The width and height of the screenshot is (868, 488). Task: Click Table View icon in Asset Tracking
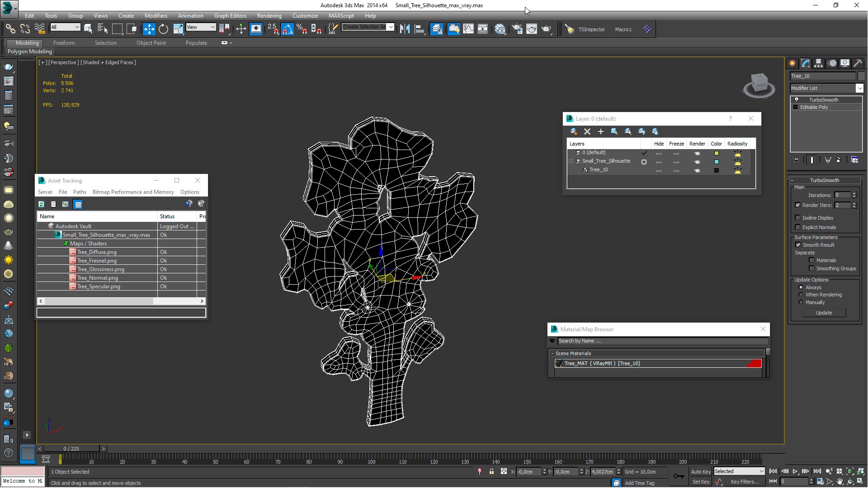click(x=78, y=204)
